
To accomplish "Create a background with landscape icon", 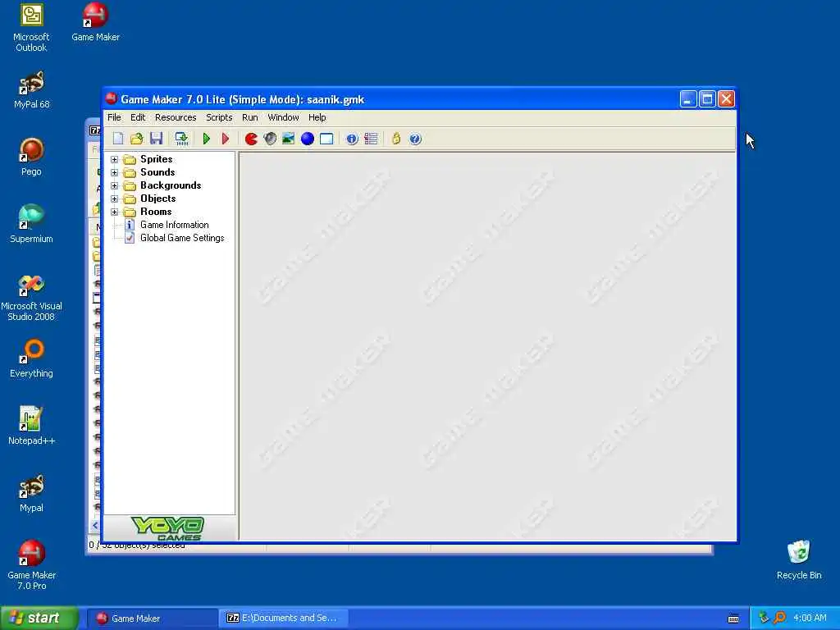I will tap(288, 139).
